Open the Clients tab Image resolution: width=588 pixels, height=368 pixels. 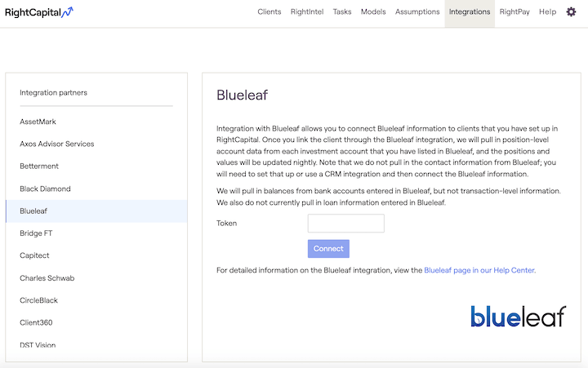[x=269, y=12]
